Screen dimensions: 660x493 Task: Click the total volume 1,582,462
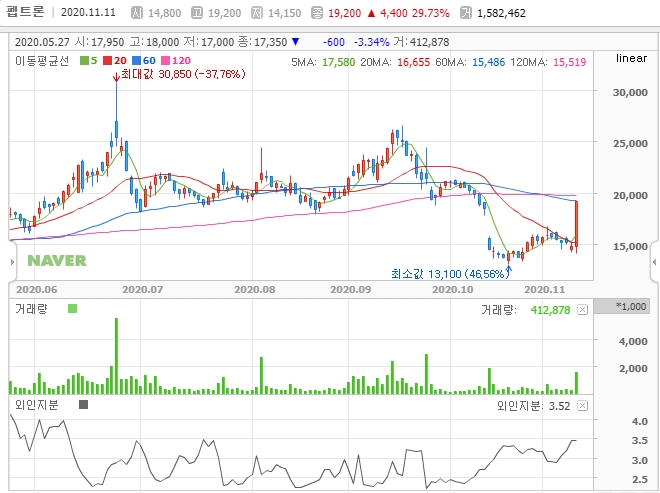click(501, 13)
